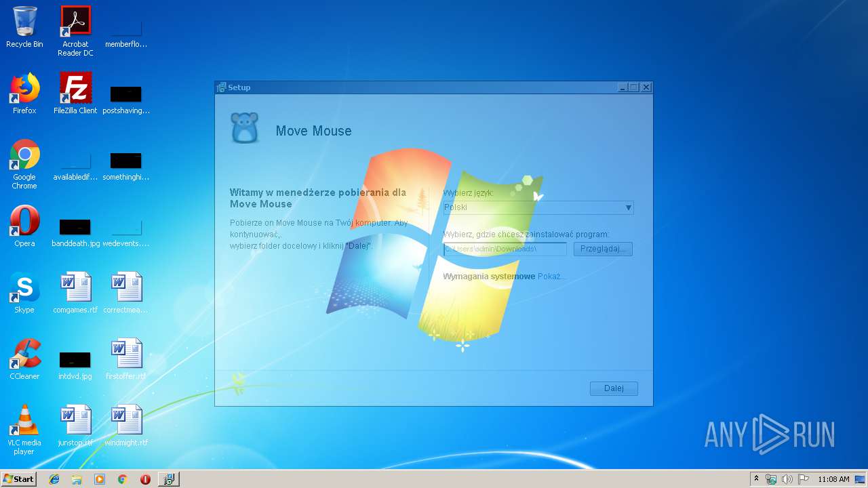Click the Przeglądaj... browse button
The height and width of the screenshot is (488, 868).
603,249
